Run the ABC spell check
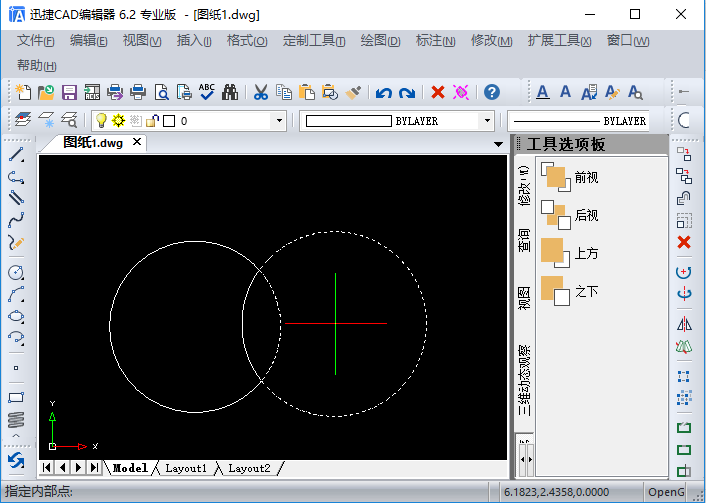 207,92
